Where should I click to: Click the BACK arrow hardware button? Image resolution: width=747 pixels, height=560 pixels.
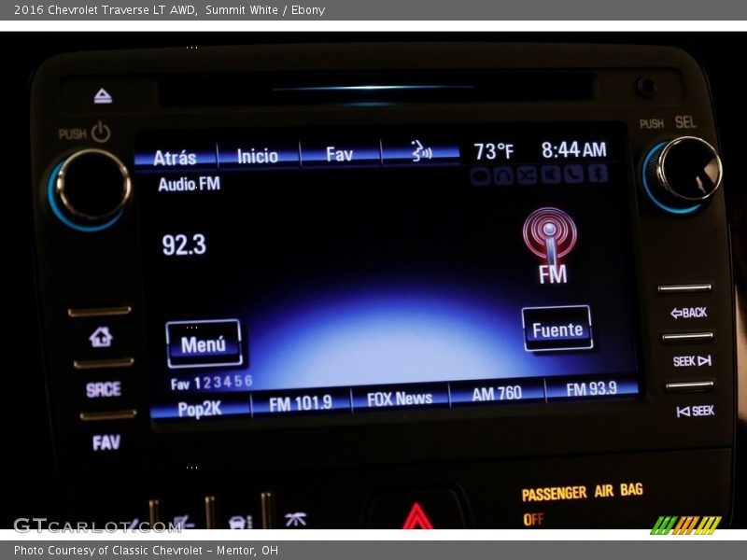point(689,313)
